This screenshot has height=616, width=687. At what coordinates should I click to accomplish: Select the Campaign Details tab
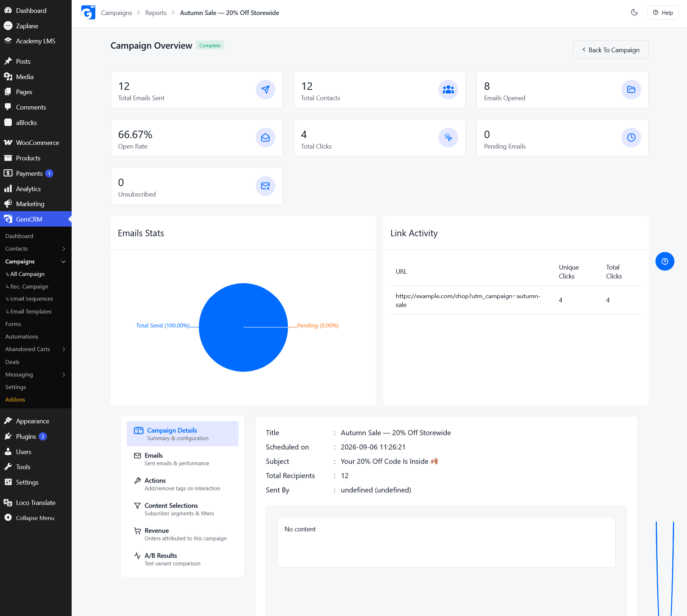[x=183, y=434]
